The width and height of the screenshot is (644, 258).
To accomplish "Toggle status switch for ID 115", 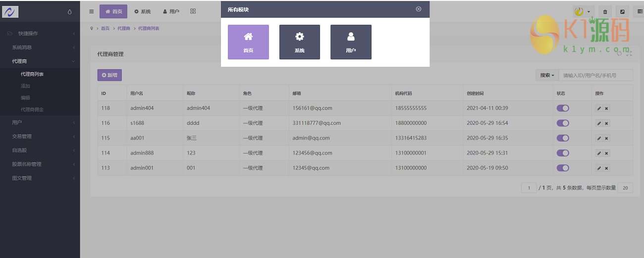I will pyautogui.click(x=563, y=138).
